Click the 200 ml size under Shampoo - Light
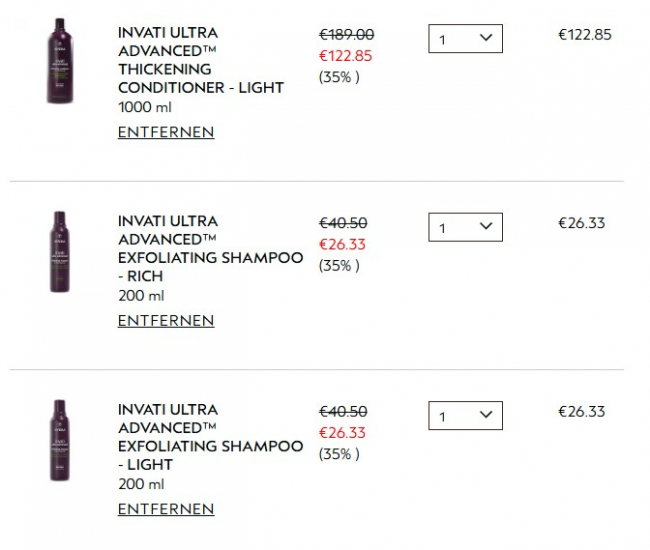This screenshot has height=550, width=650. coord(141,484)
